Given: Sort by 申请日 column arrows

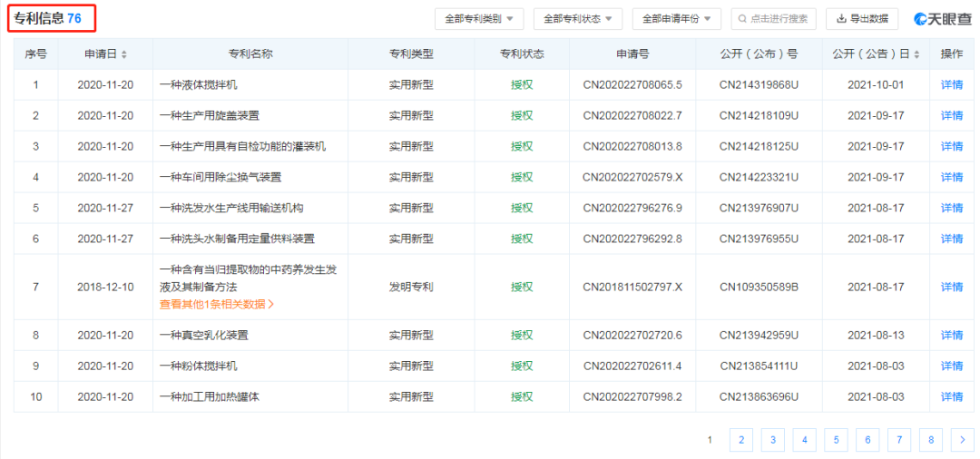Looking at the screenshot, I should click(124, 54).
